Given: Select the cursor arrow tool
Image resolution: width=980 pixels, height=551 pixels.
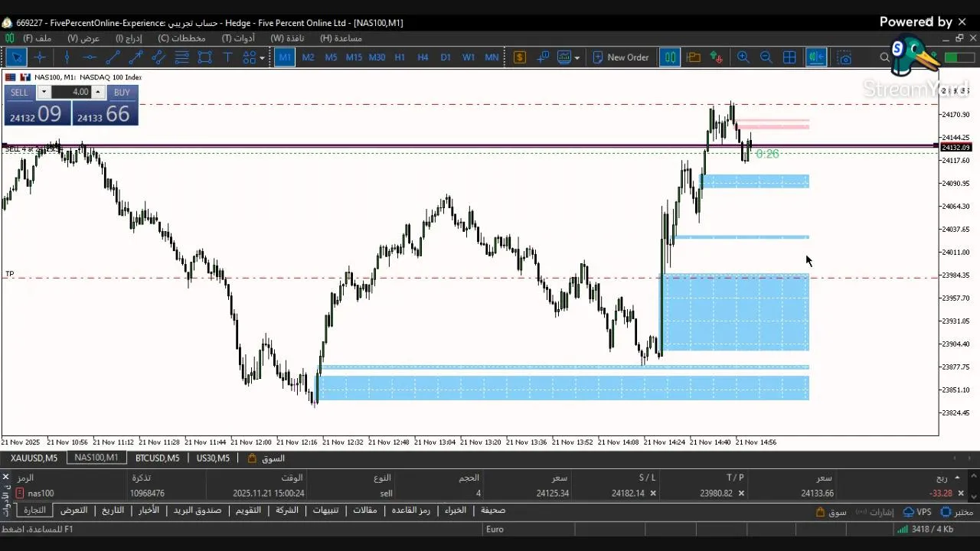Looking at the screenshot, I should click(x=17, y=57).
